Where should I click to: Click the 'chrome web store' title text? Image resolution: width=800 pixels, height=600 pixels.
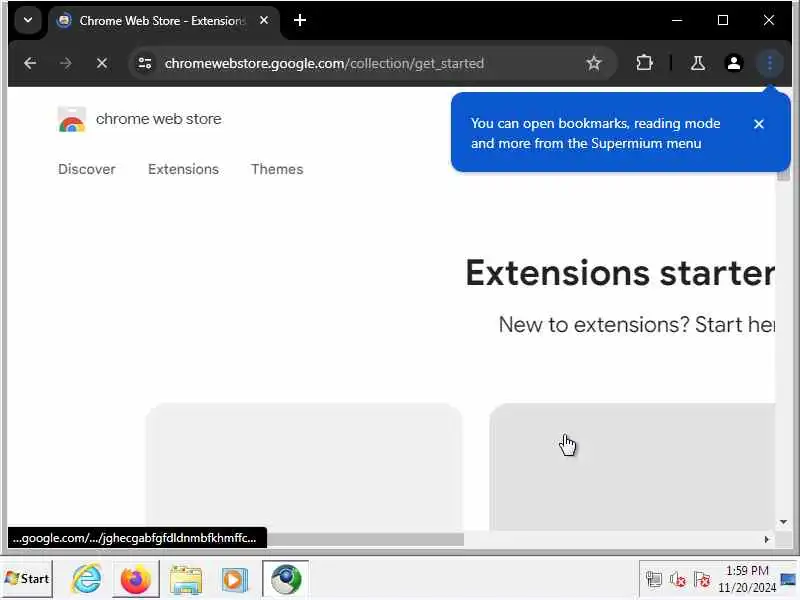(159, 119)
